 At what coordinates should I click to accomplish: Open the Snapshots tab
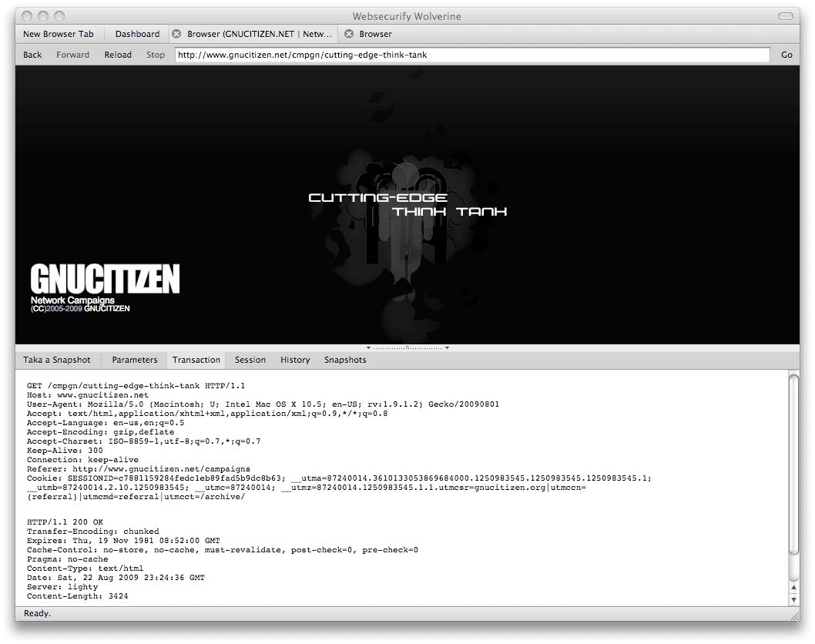pyautogui.click(x=345, y=360)
